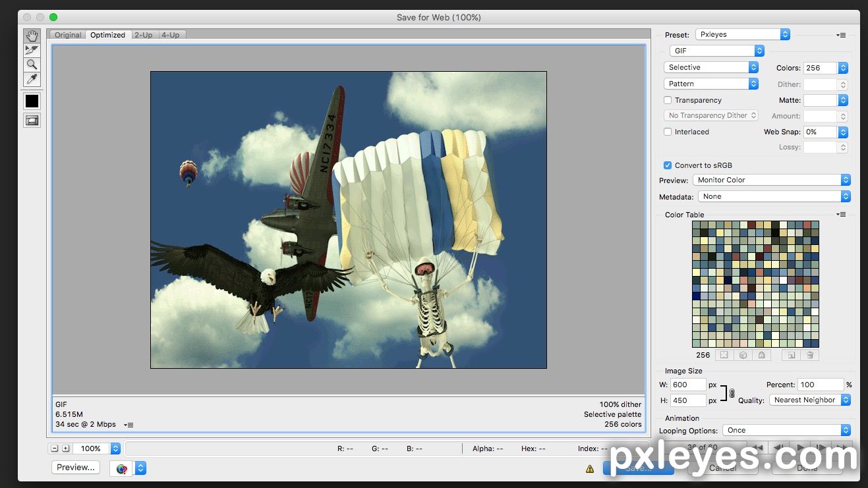
Task: Click the web palette shift cube icon
Action: coord(743,355)
